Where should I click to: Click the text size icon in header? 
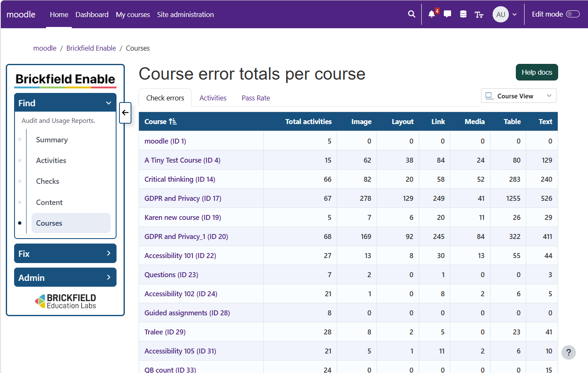479,15
